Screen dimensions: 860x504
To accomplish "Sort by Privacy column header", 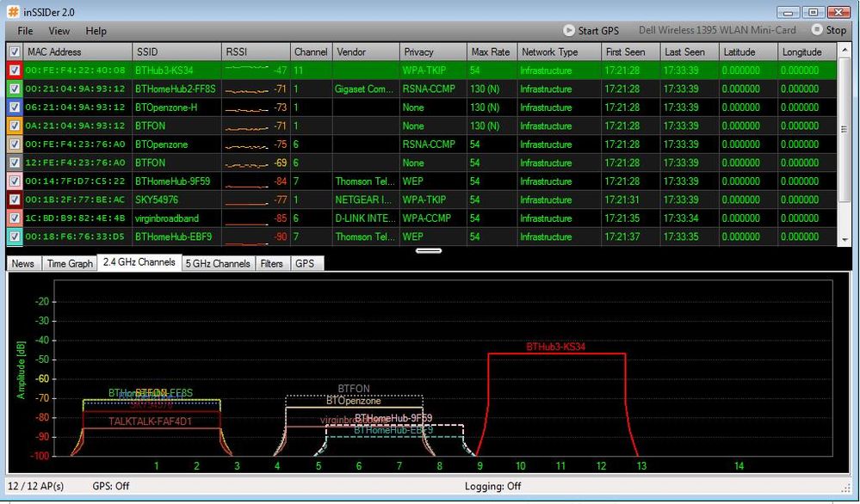I will click(433, 52).
